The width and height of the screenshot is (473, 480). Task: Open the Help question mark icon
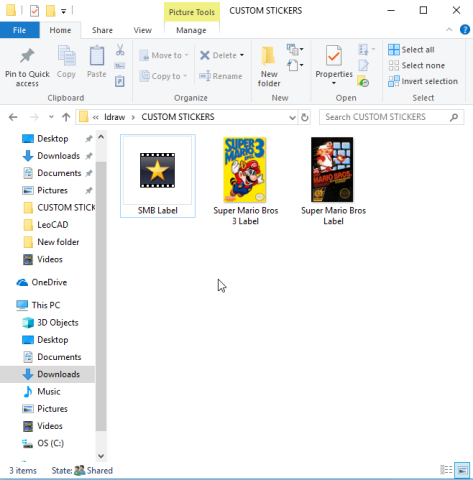click(x=465, y=30)
